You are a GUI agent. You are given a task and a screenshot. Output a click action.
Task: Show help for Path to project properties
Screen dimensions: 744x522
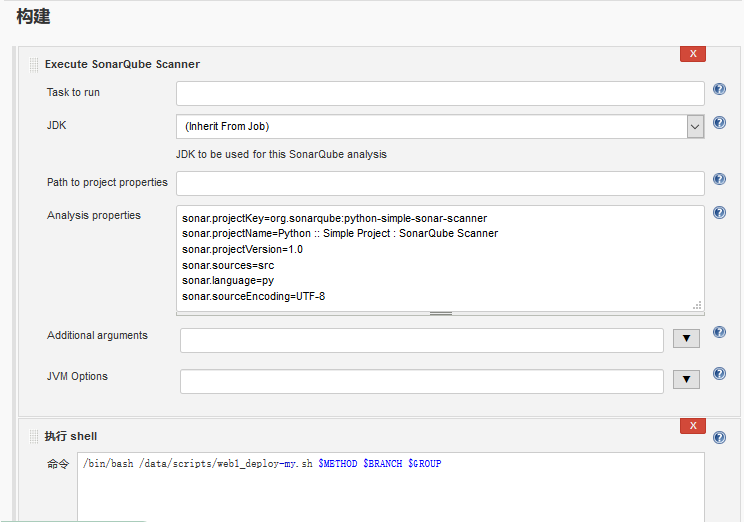[719, 180]
